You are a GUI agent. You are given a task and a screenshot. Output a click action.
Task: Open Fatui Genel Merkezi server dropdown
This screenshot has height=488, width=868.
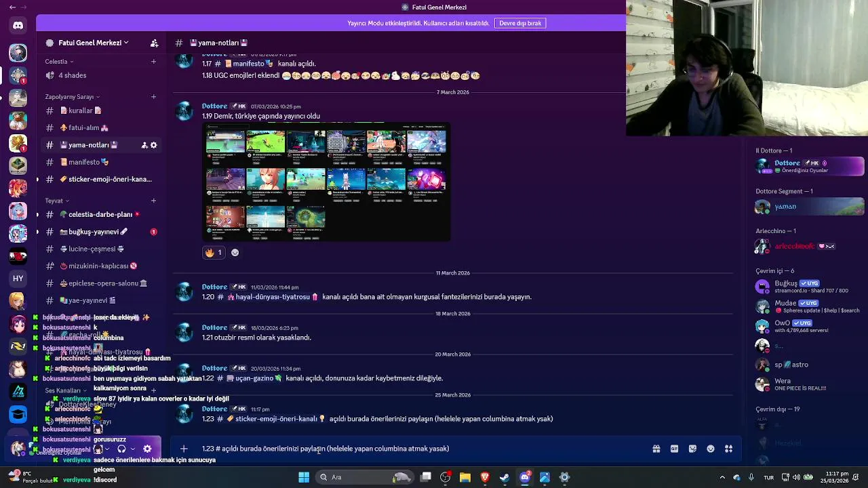click(93, 43)
